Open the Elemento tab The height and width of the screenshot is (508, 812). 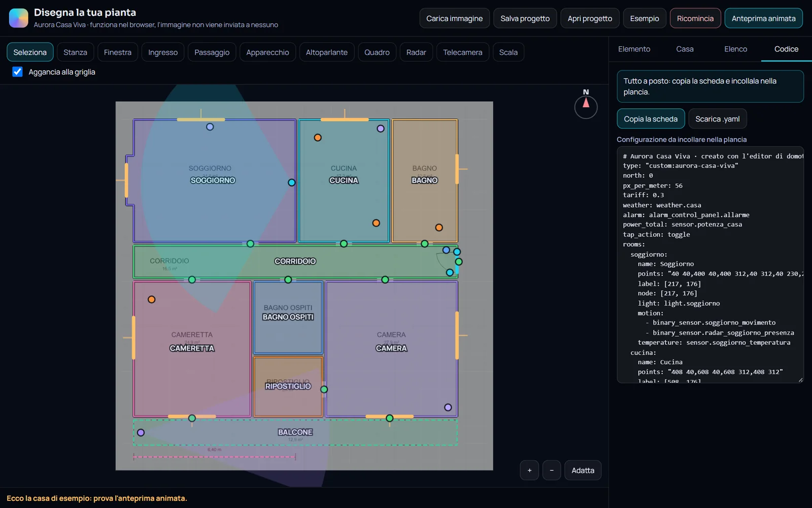tap(634, 49)
